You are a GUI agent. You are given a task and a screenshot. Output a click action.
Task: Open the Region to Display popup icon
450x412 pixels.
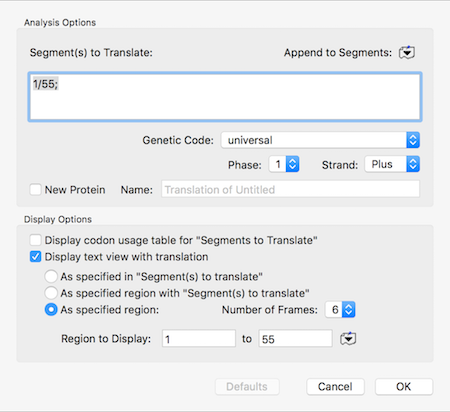point(348,339)
